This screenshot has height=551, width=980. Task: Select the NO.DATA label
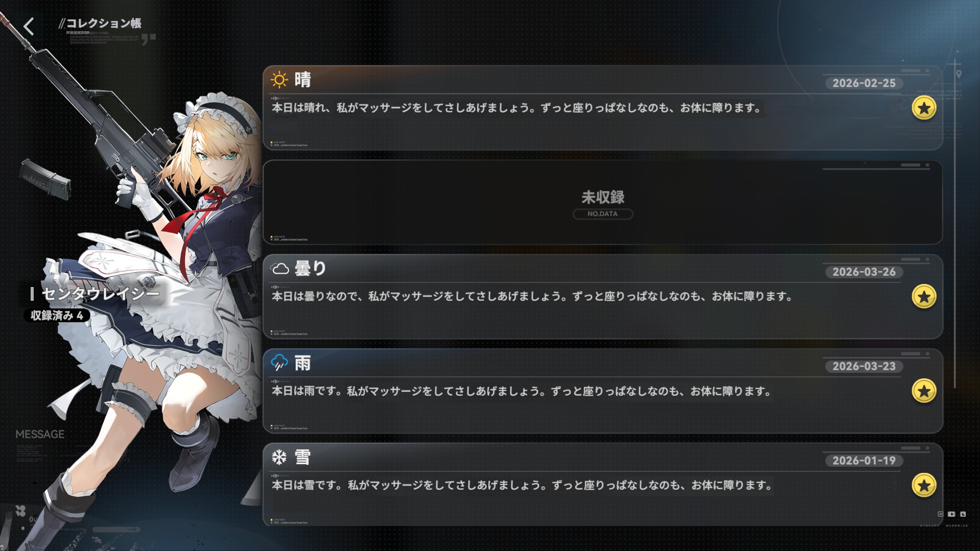[x=603, y=214]
